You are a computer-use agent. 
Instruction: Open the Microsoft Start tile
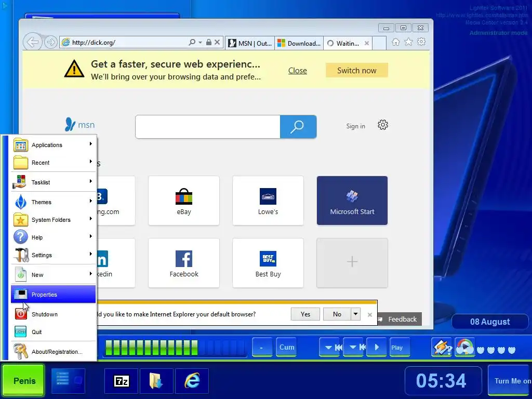coord(352,201)
